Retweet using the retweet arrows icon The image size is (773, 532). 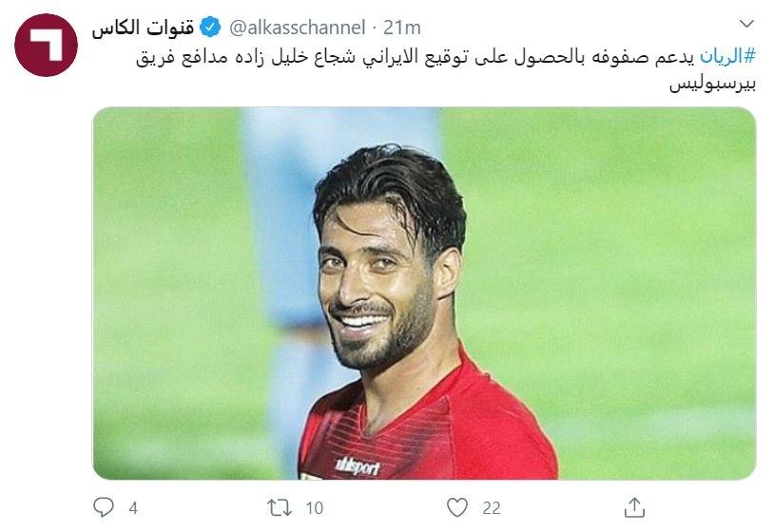point(280,507)
